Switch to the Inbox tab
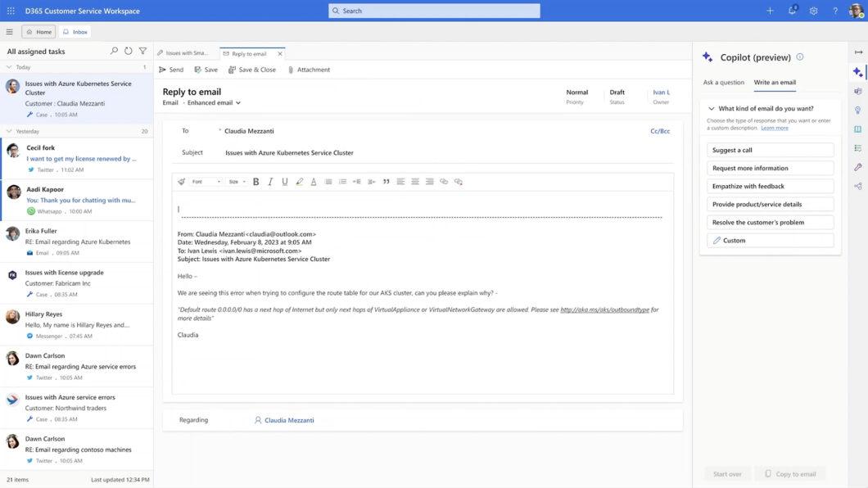This screenshot has height=488, width=868. 75,32
